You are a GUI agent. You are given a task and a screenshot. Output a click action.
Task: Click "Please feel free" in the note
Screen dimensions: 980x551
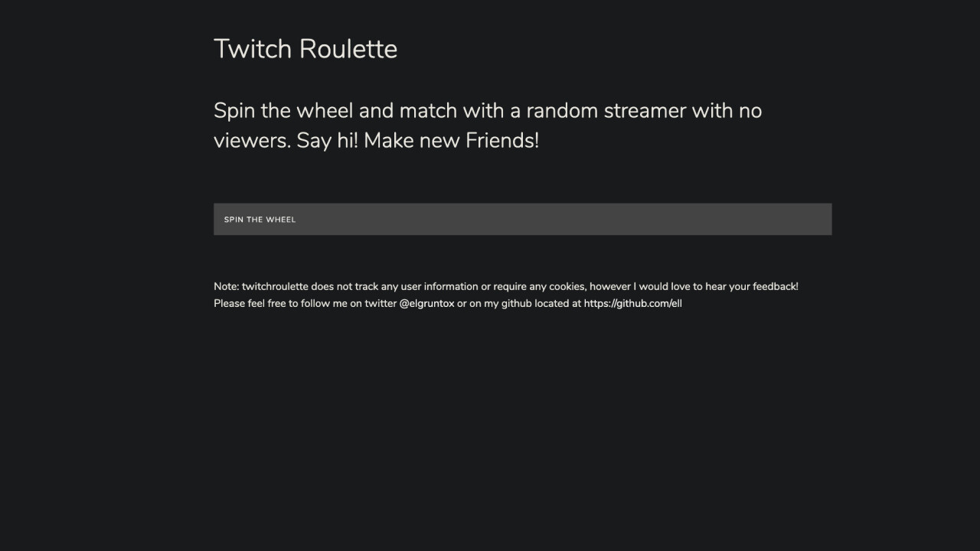coord(249,303)
